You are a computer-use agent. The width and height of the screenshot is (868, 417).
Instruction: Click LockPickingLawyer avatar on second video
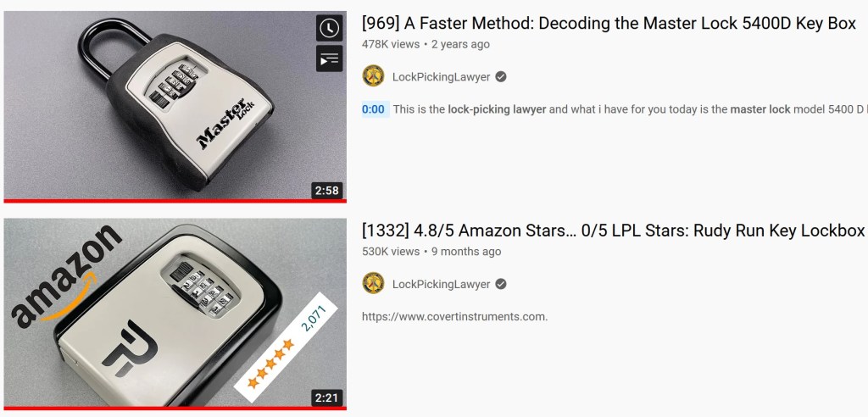point(373,284)
